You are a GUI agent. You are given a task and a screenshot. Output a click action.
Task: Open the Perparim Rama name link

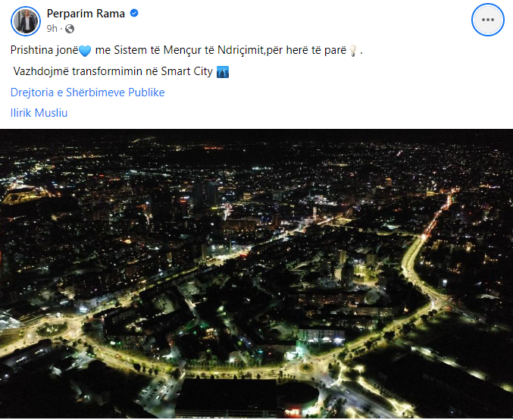86,14
